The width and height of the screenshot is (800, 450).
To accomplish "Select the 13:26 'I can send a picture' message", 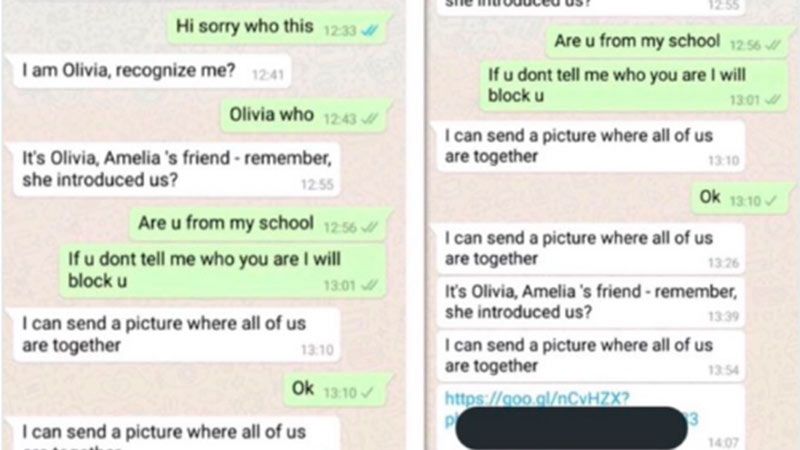I will 591,248.
